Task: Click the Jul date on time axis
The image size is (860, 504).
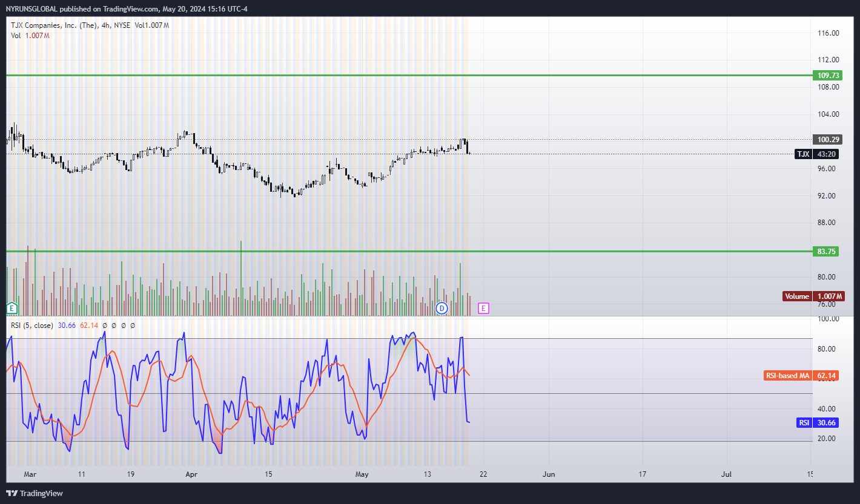Action: [726, 474]
